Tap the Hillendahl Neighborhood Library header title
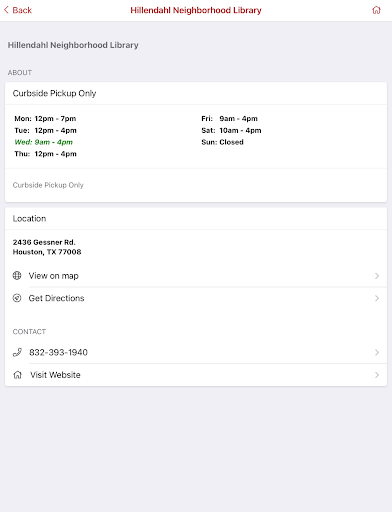The width and height of the screenshot is (392, 512). pos(196,10)
